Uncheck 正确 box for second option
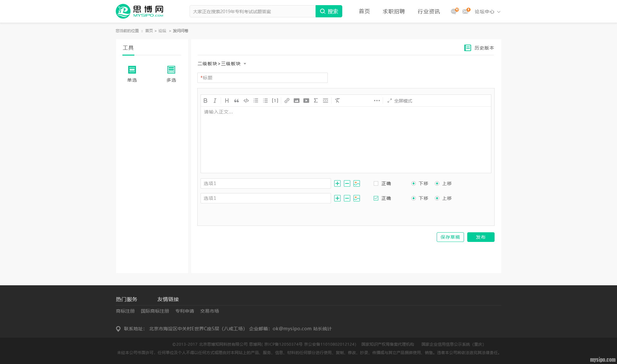The height and width of the screenshot is (364, 617). (376, 198)
